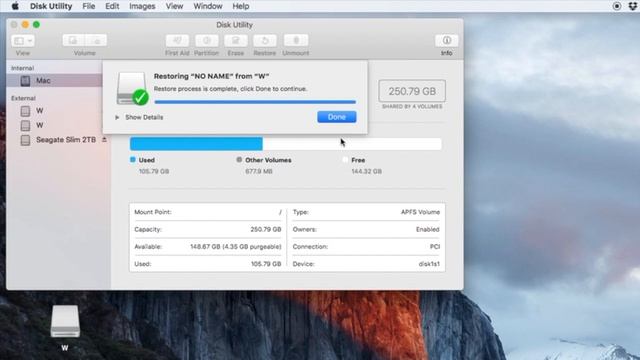
Task: Open the View menu in menu bar
Action: tap(174, 6)
